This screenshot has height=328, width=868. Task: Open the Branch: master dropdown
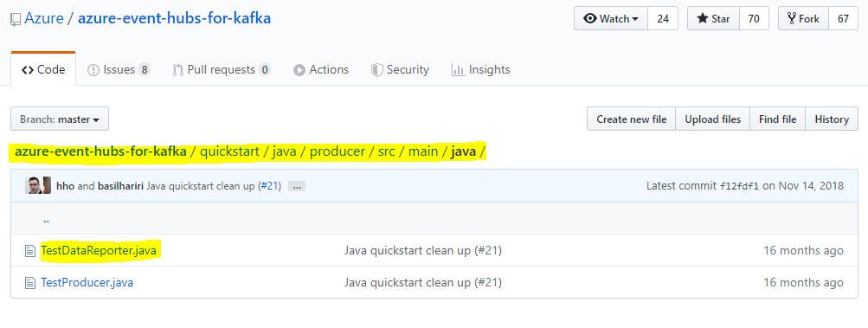[x=60, y=119]
